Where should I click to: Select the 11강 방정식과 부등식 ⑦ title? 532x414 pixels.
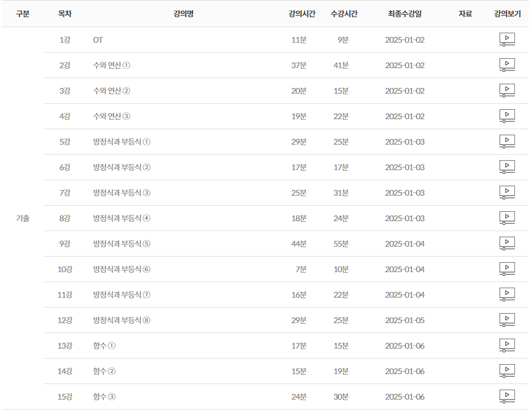[x=121, y=295]
